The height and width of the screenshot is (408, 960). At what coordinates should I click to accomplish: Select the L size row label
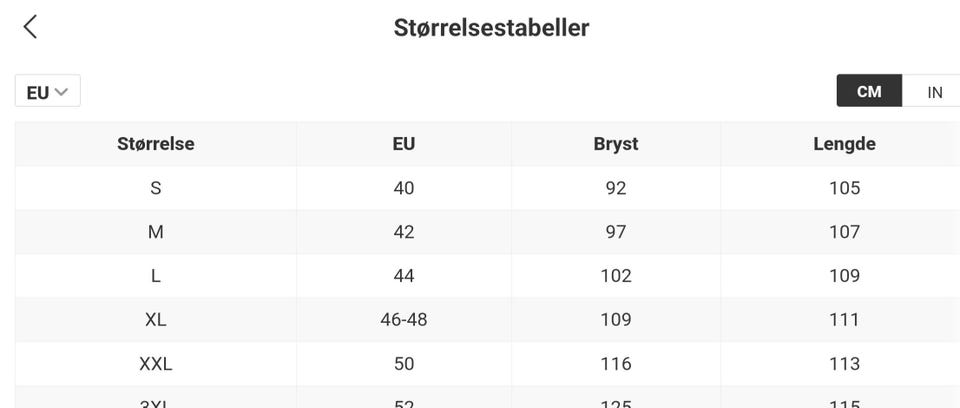156,276
